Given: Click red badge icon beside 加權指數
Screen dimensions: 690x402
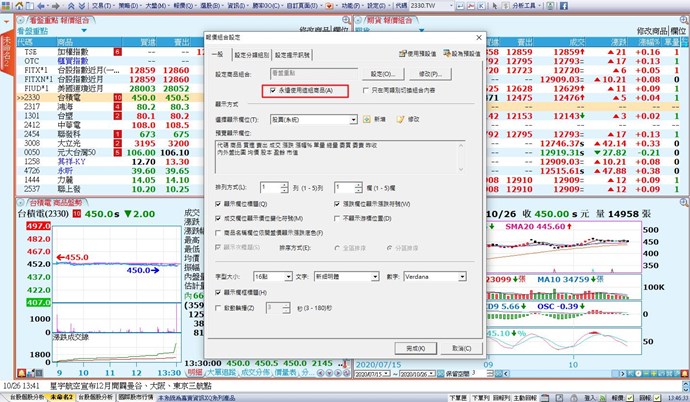Looking at the screenshot, I should (117, 50).
